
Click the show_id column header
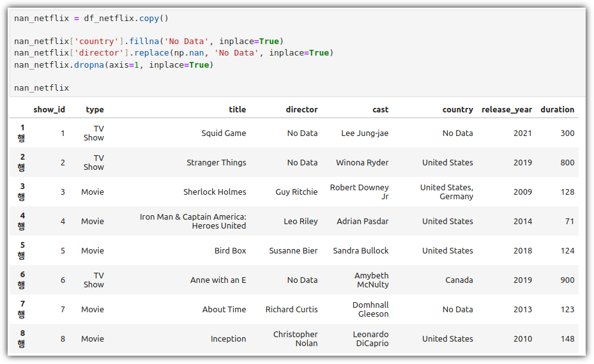pos(49,109)
